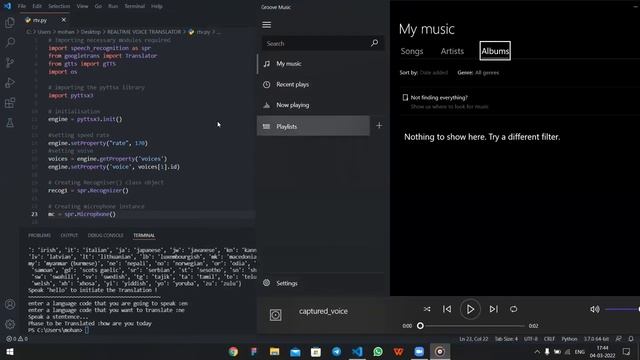Change CRLF end of line sequence
The height and width of the screenshot is (360, 640).
tap(549, 339)
